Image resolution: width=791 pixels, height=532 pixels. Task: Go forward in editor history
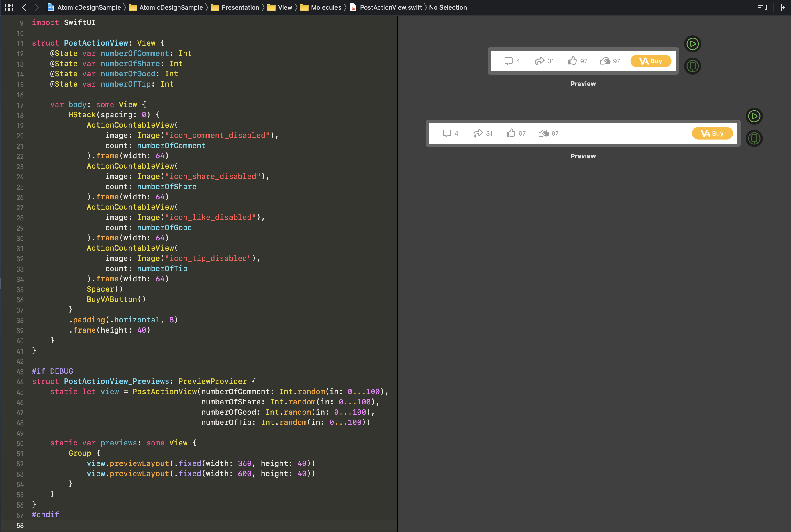pos(37,7)
